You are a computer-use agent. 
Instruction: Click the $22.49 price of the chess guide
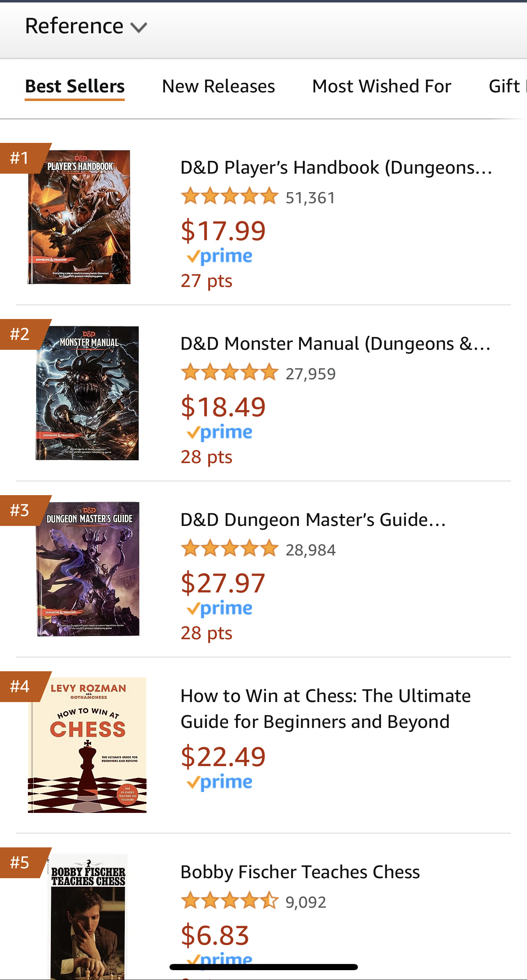coord(223,757)
